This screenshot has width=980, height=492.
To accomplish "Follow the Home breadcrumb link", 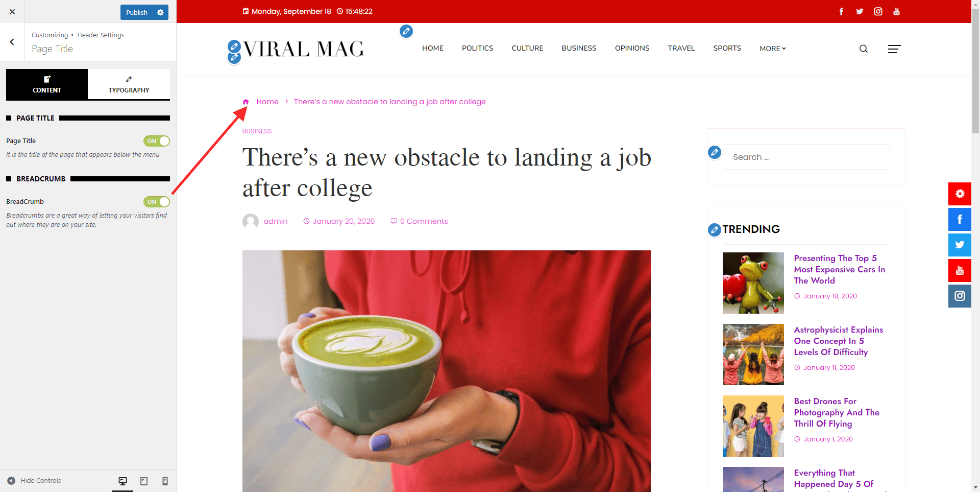I will coord(267,102).
